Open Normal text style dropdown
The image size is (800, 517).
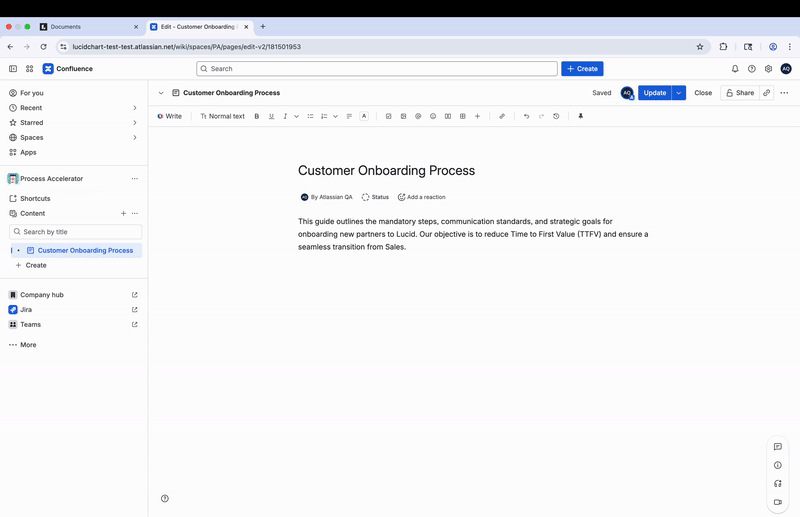222,116
